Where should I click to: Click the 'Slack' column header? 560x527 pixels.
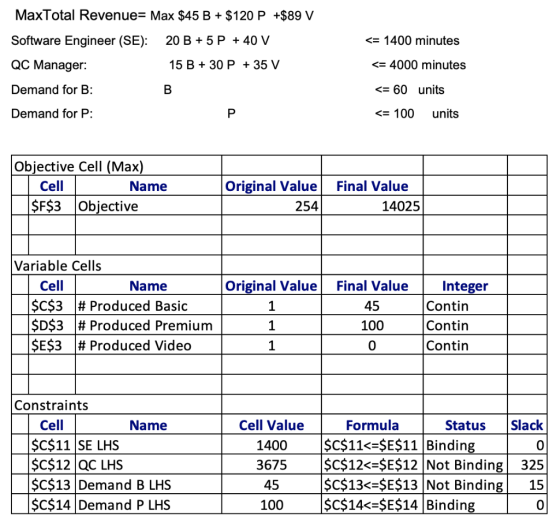[527, 425]
